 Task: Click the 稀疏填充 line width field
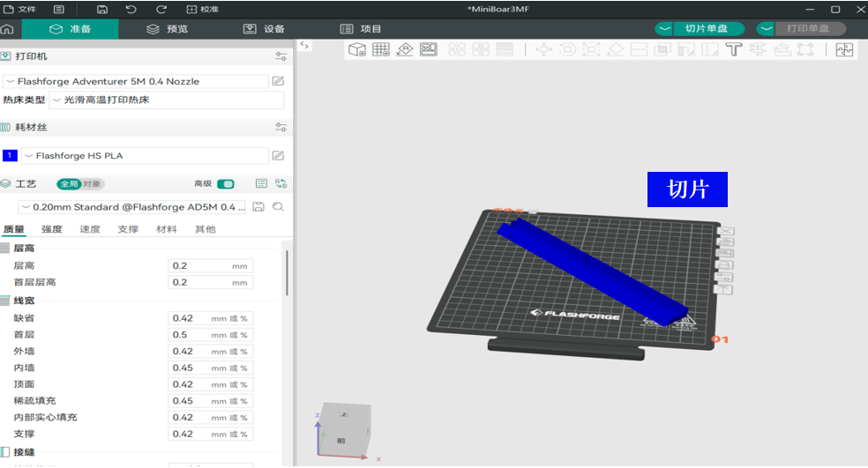tap(210, 401)
